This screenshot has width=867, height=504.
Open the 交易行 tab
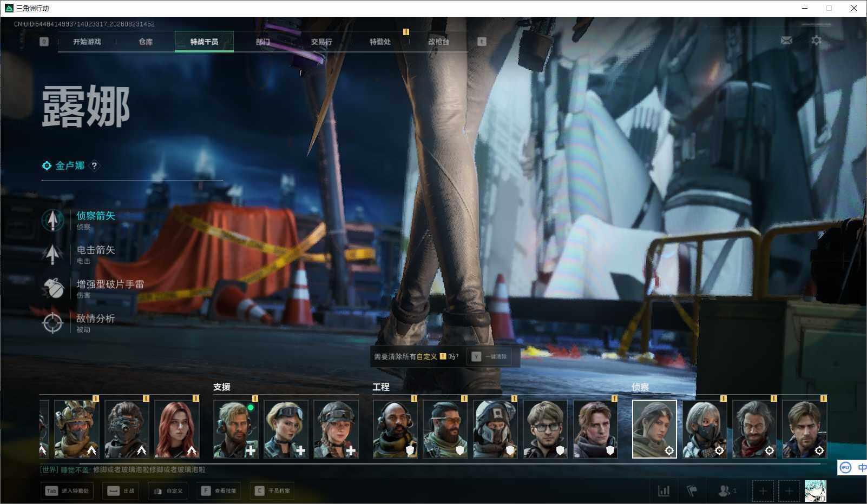(321, 42)
